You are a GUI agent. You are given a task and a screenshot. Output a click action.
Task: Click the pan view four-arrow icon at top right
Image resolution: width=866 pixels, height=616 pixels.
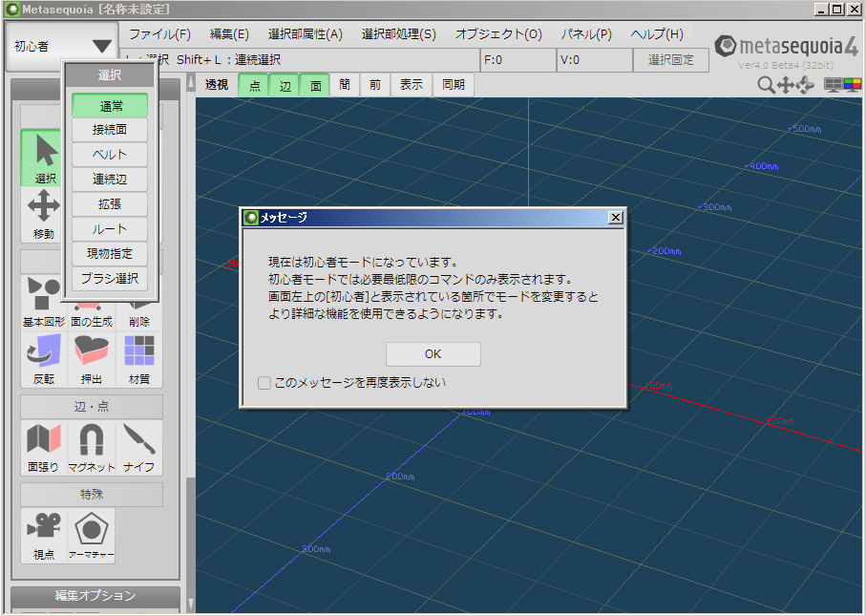click(x=786, y=85)
